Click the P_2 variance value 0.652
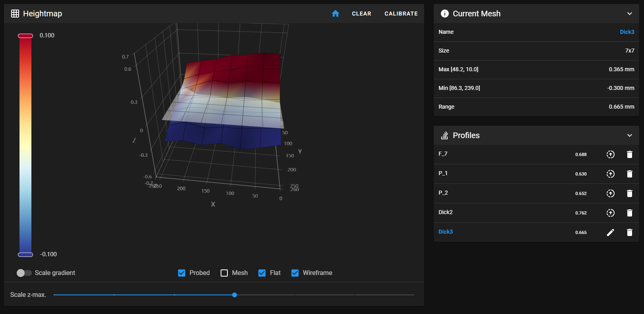Screen dimensions: 644x314 [581, 193]
